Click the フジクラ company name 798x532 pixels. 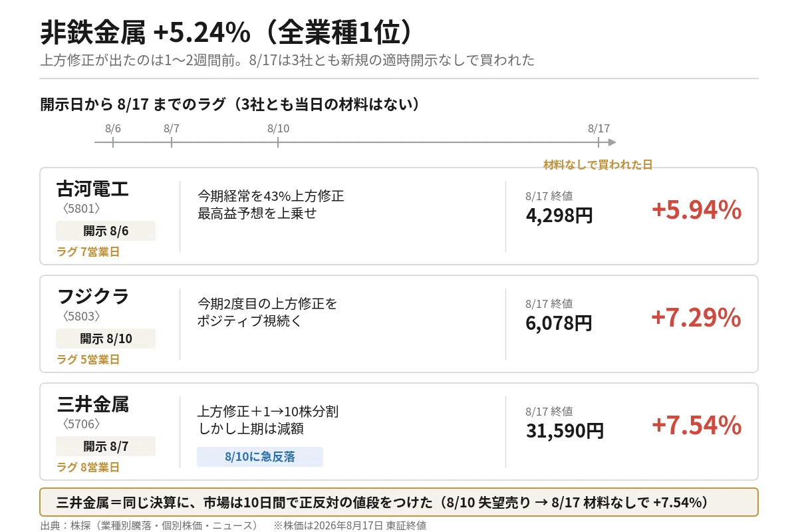[x=93, y=297]
